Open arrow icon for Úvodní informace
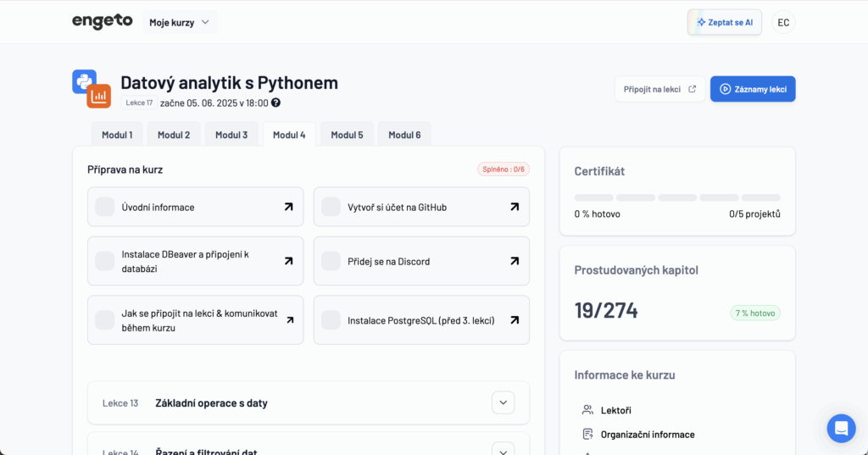 pos(288,207)
